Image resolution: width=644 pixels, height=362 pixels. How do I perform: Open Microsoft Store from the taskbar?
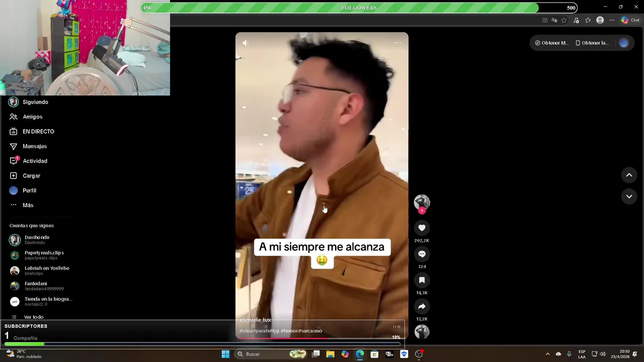click(x=374, y=354)
